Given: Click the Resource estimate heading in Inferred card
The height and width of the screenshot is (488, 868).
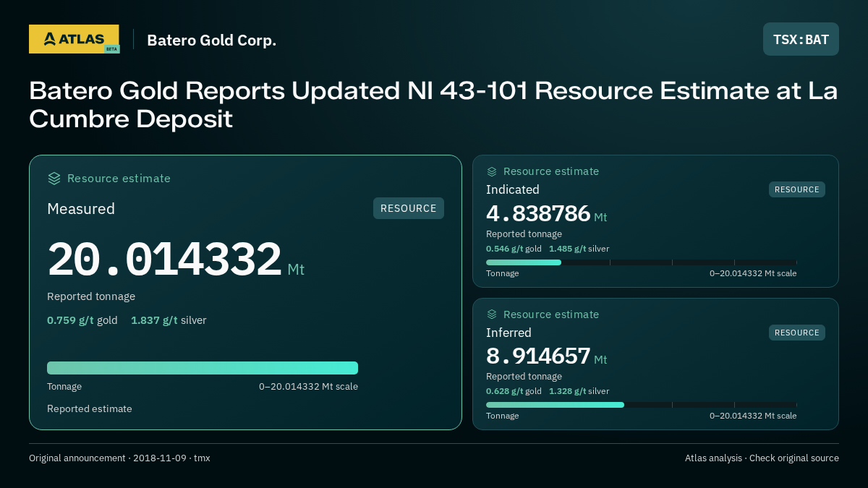Looking at the screenshot, I should click(551, 314).
